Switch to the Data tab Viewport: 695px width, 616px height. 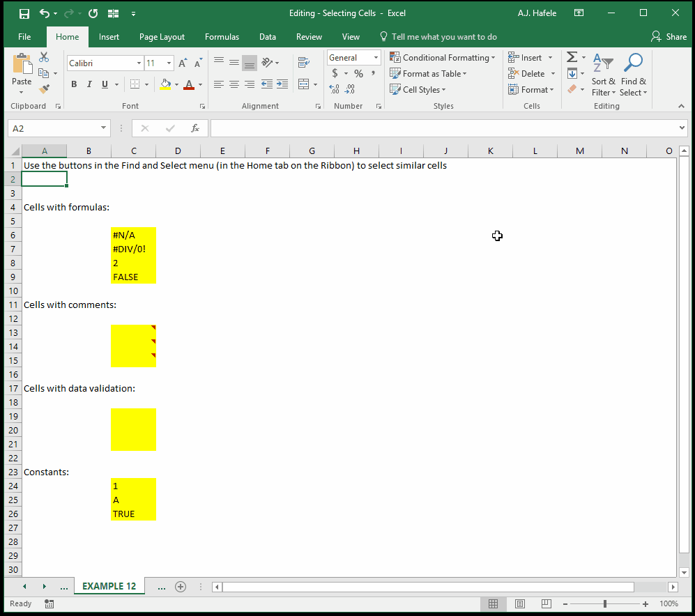pos(267,37)
